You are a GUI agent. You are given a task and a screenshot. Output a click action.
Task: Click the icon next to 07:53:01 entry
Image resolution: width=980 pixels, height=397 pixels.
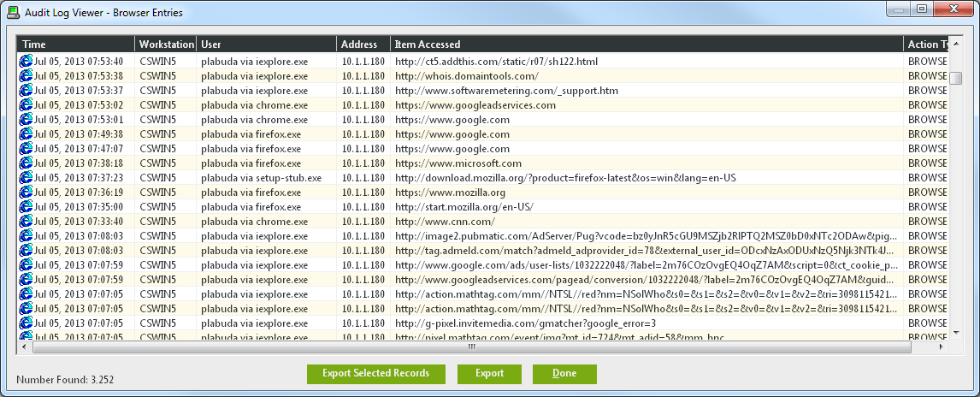pyautogui.click(x=26, y=120)
